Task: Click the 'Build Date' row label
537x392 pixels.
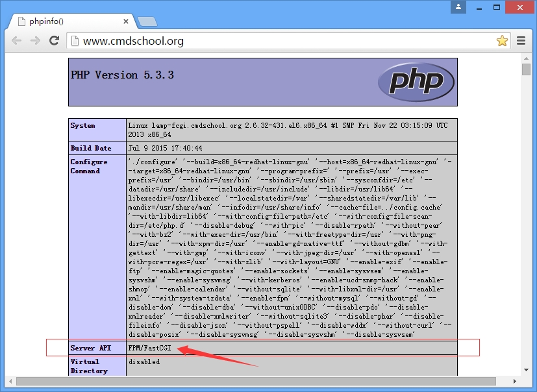Action: [x=91, y=148]
